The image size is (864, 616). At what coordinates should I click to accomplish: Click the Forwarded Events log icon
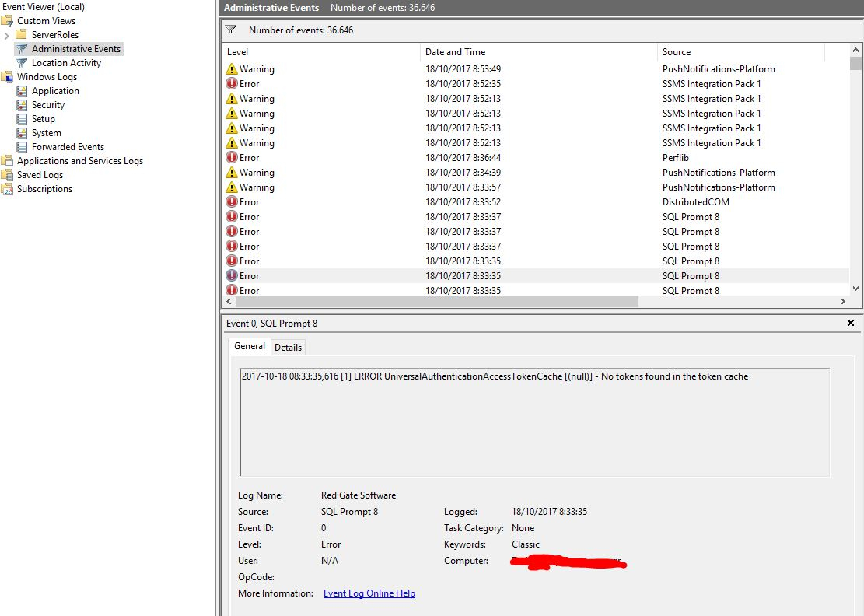click(x=22, y=147)
